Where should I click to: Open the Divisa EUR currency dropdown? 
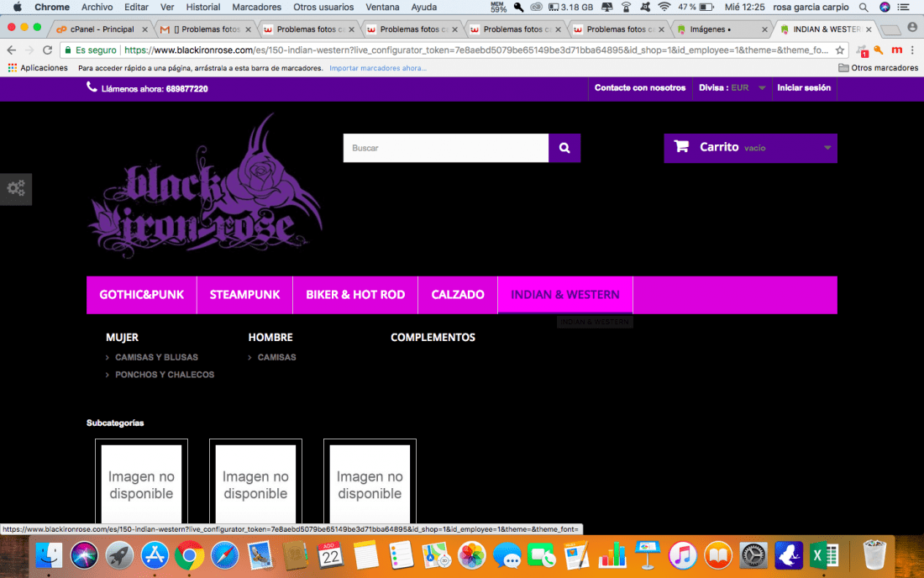point(732,87)
